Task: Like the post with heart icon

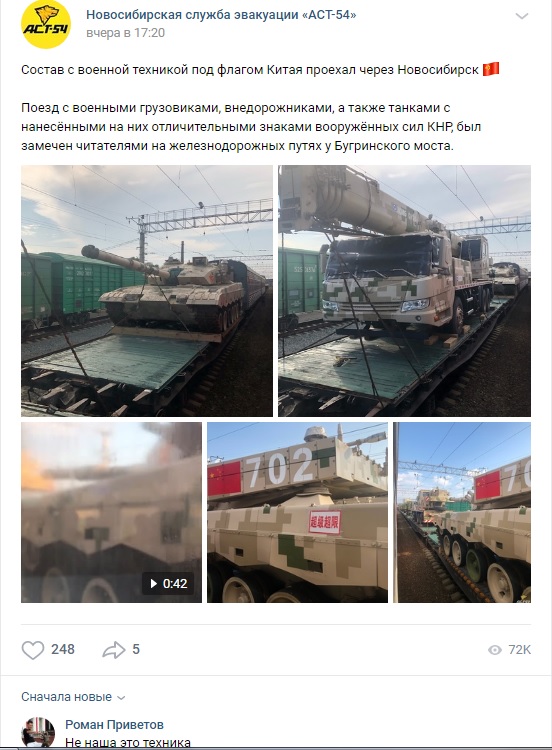Action: pos(33,650)
